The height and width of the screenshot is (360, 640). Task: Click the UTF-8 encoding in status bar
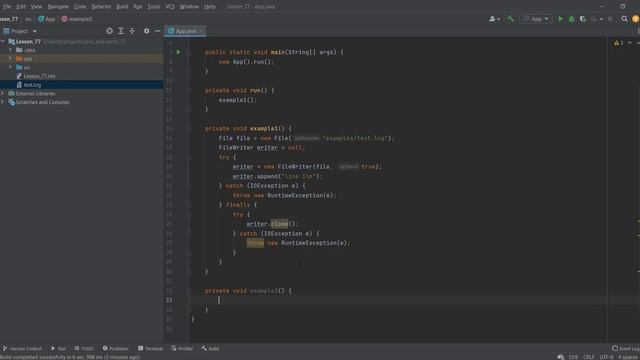[x=606, y=357]
